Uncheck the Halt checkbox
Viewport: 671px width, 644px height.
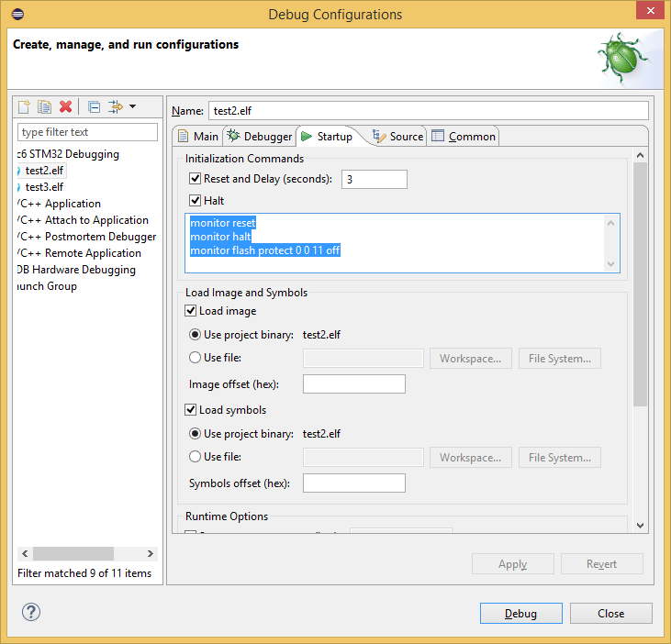195,201
